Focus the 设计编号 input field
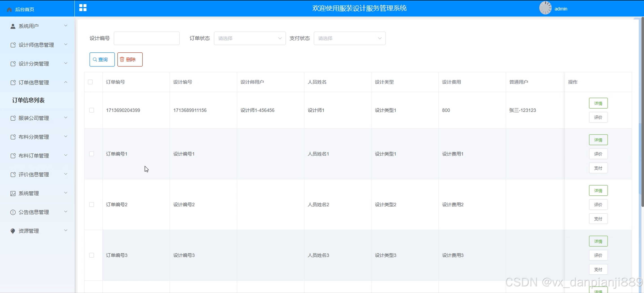The height and width of the screenshot is (293, 644). tap(147, 38)
